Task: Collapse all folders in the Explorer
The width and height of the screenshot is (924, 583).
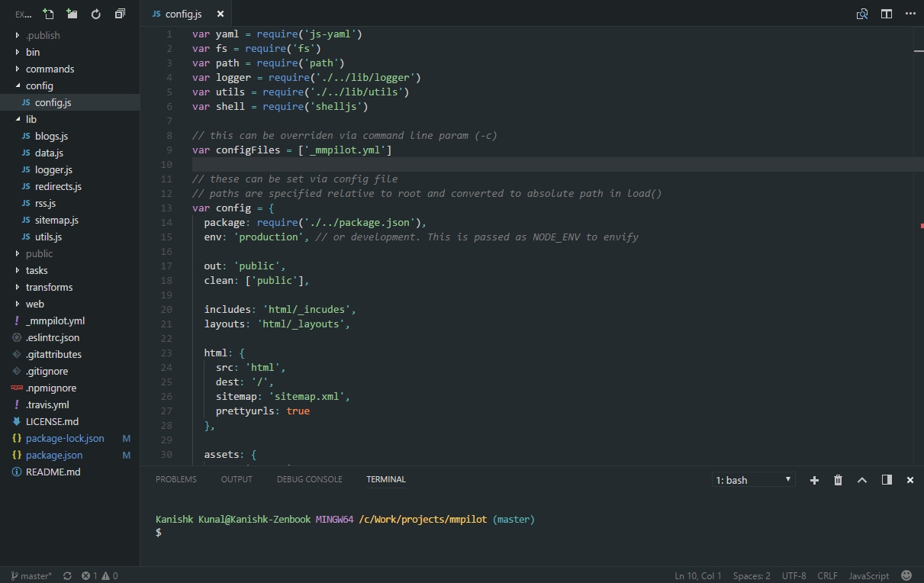Action: point(118,13)
